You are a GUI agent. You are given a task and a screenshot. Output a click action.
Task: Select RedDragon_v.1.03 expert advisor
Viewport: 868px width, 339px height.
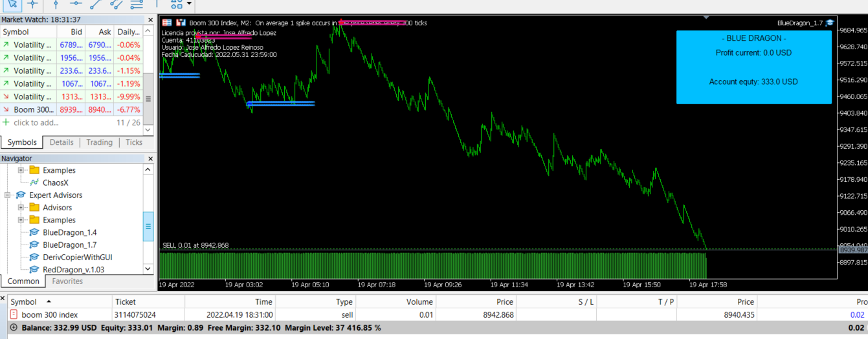click(73, 269)
